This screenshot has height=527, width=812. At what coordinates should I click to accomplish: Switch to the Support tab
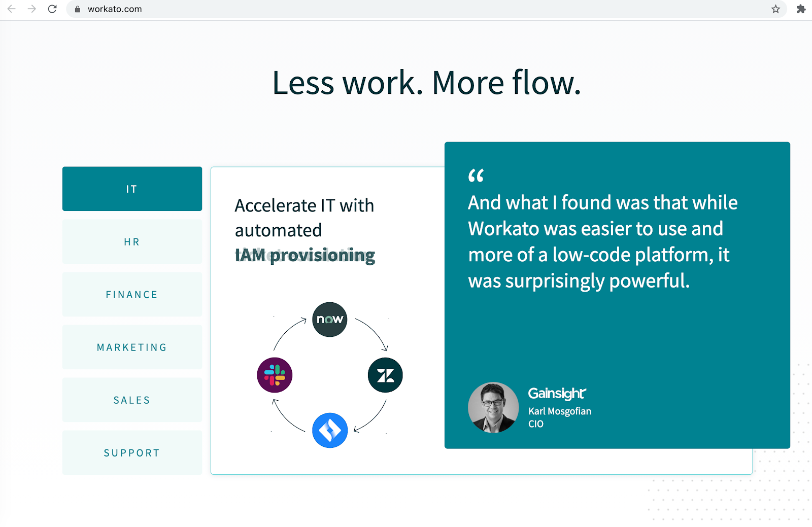(132, 452)
